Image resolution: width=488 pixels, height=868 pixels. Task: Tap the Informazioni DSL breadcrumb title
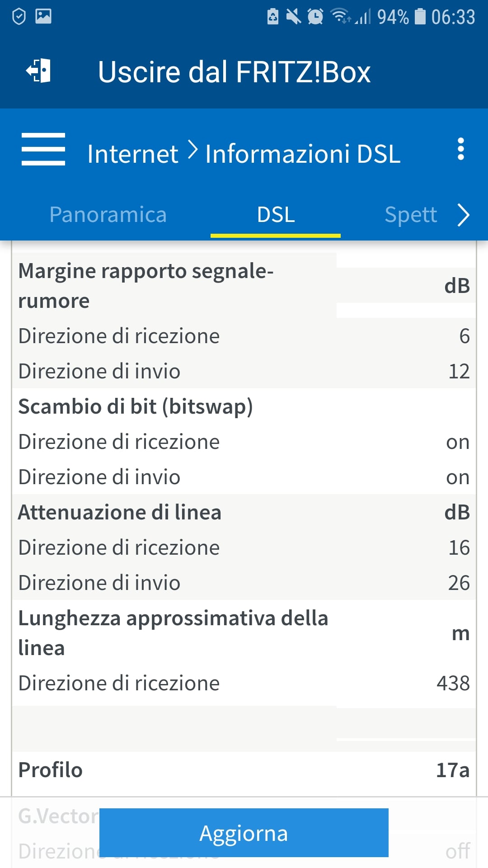point(303,154)
